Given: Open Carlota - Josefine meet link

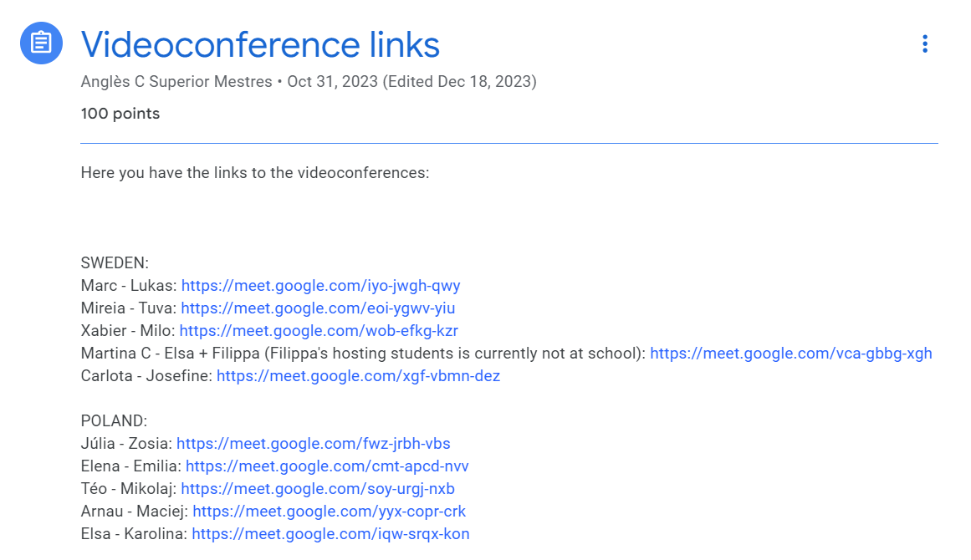Looking at the screenshot, I should [x=358, y=376].
